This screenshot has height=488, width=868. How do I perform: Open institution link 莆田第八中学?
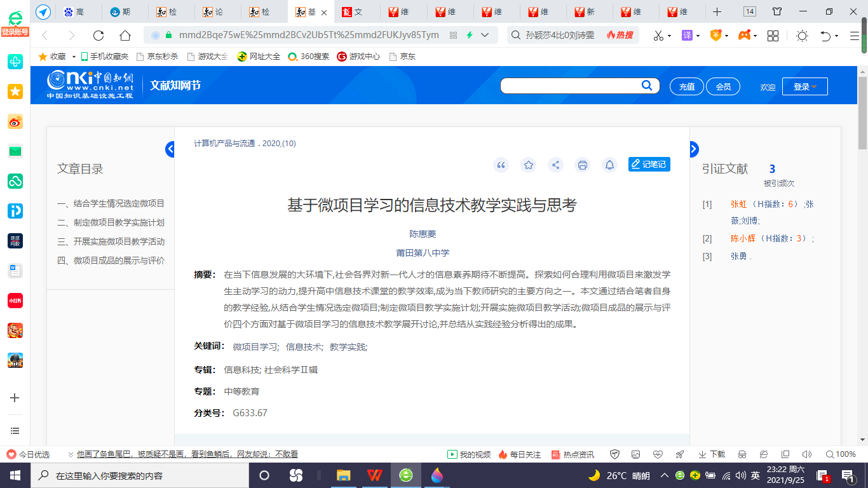(x=423, y=252)
